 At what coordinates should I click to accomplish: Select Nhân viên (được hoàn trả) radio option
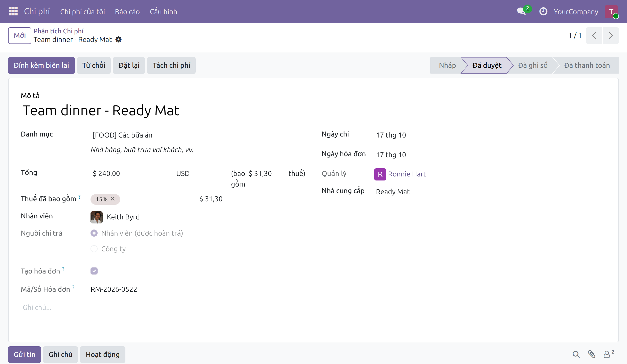[94, 233]
